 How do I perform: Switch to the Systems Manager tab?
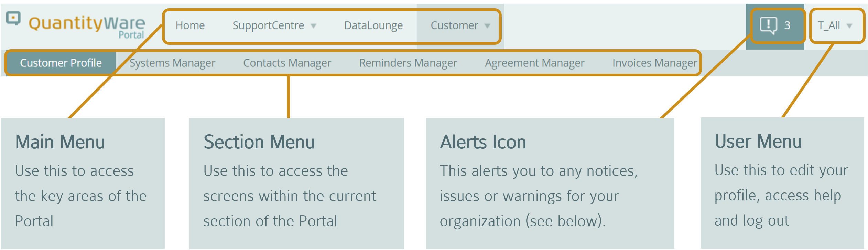[172, 63]
